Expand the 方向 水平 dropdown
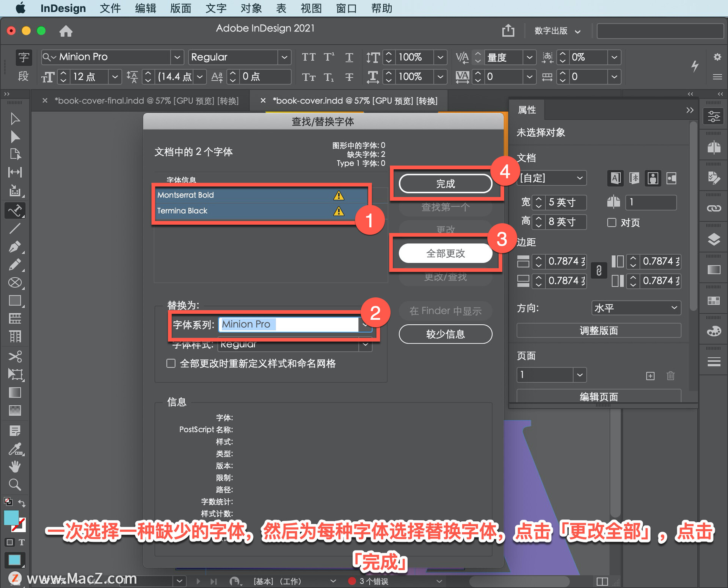 tap(635, 308)
